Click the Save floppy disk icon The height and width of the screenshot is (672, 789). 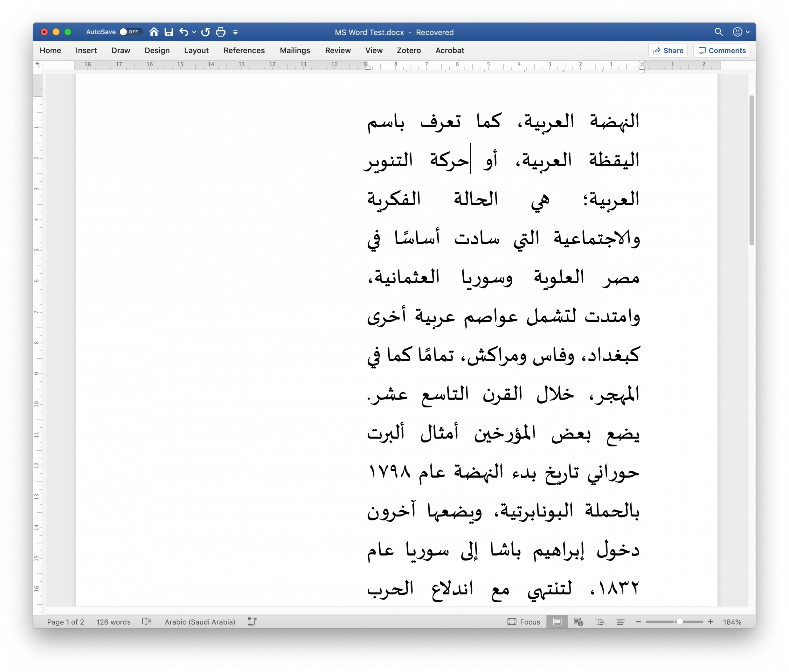click(x=169, y=32)
